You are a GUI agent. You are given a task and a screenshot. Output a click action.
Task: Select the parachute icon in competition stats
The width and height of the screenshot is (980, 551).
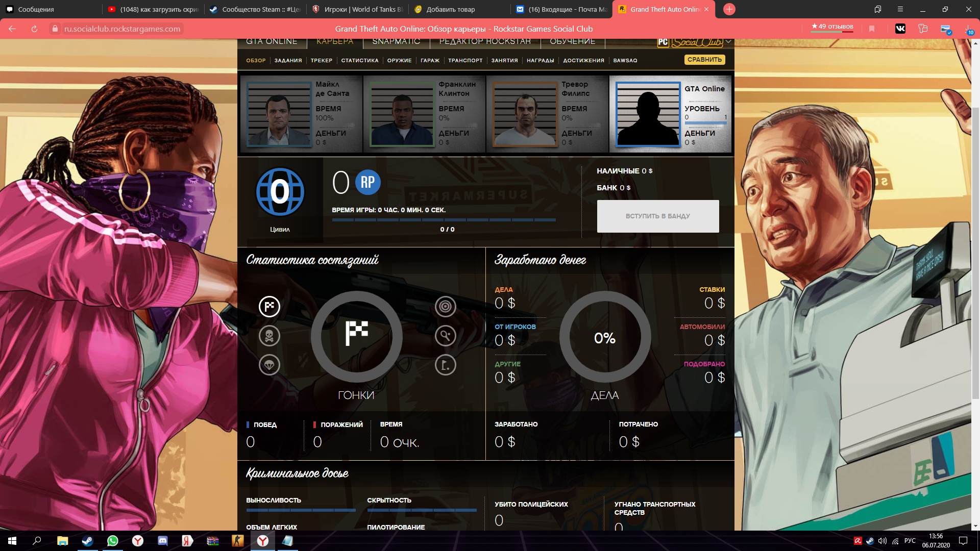pyautogui.click(x=269, y=365)
